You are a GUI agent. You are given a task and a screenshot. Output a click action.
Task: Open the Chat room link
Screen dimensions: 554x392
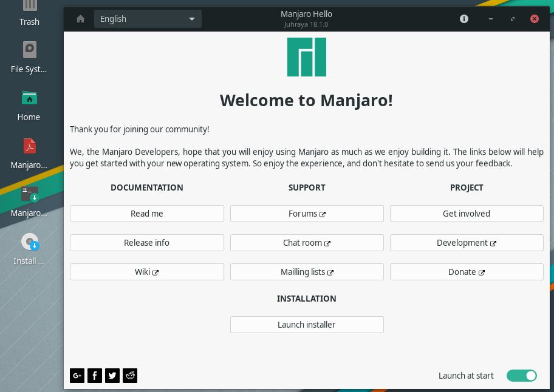(307, 243)
